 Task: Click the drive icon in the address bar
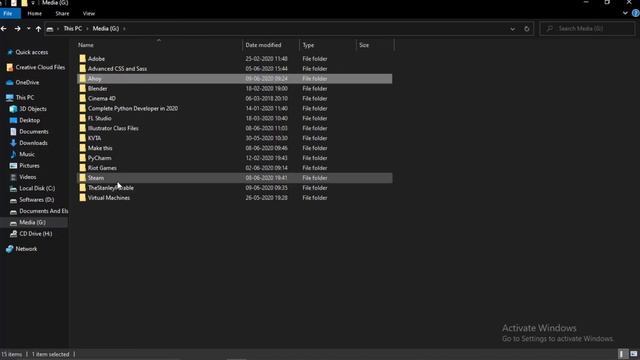tap(50, 29)
